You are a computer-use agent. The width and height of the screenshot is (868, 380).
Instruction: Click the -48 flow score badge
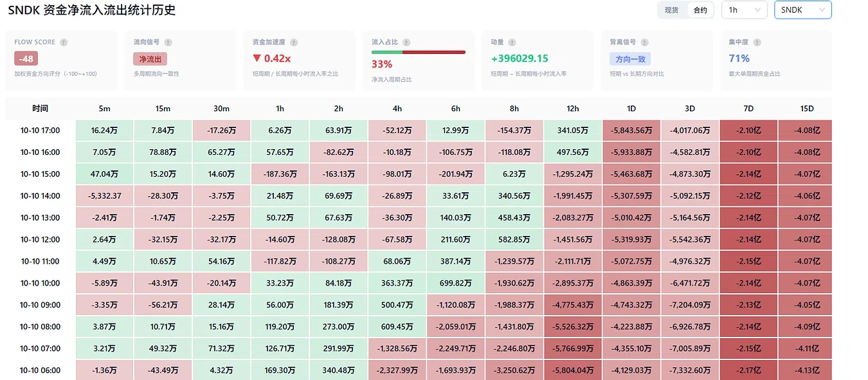26,59
